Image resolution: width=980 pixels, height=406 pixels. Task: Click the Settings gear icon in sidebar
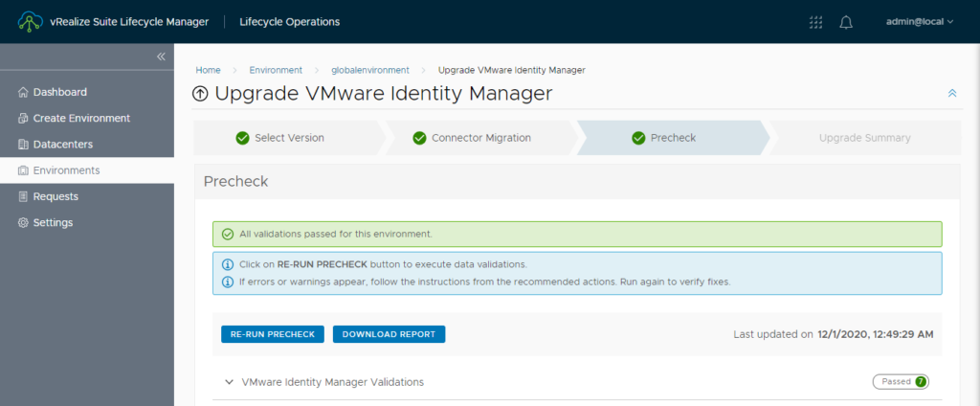click(23, 223)
